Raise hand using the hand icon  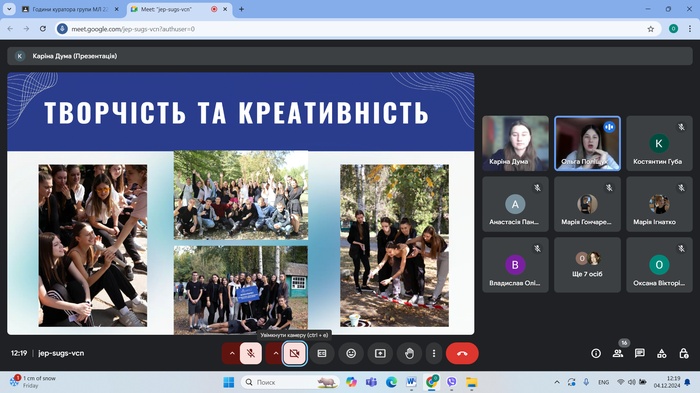click(x=409, y=353)
